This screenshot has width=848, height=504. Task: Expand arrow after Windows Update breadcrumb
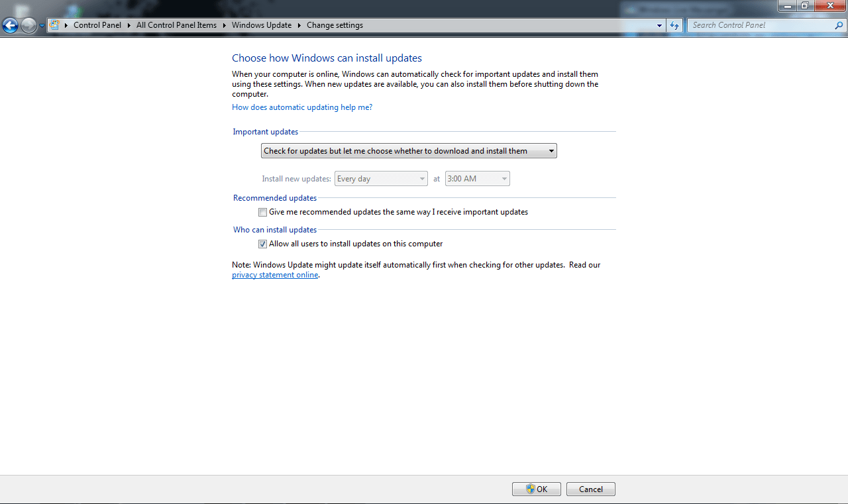(x=299, y=25)
